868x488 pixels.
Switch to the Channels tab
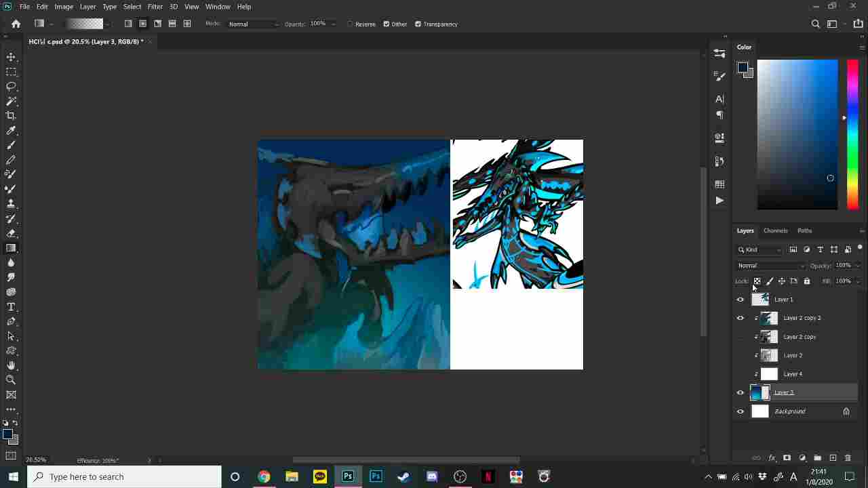[x=775, y=230]
